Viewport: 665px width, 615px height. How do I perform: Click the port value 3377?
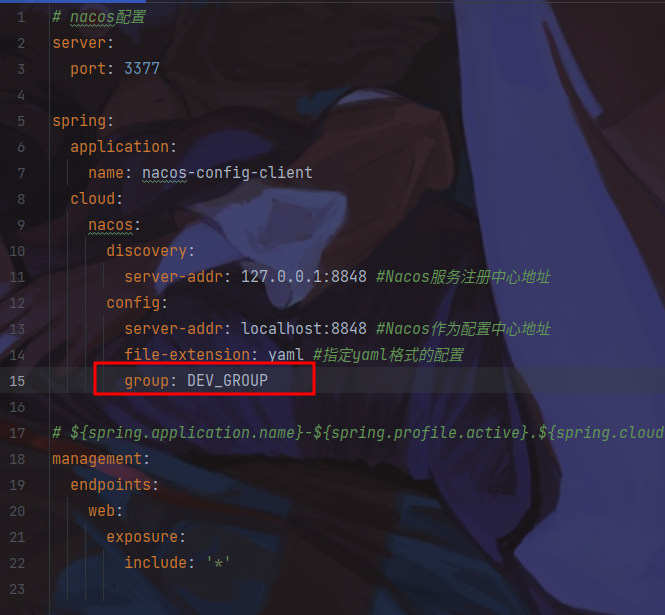142,68
